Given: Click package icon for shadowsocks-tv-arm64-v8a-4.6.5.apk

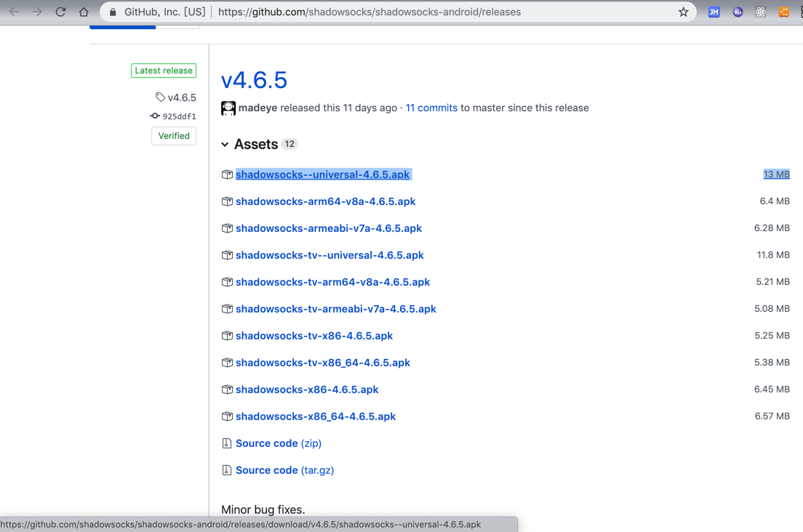Looking at the screenshot, I should coord(227,282).
